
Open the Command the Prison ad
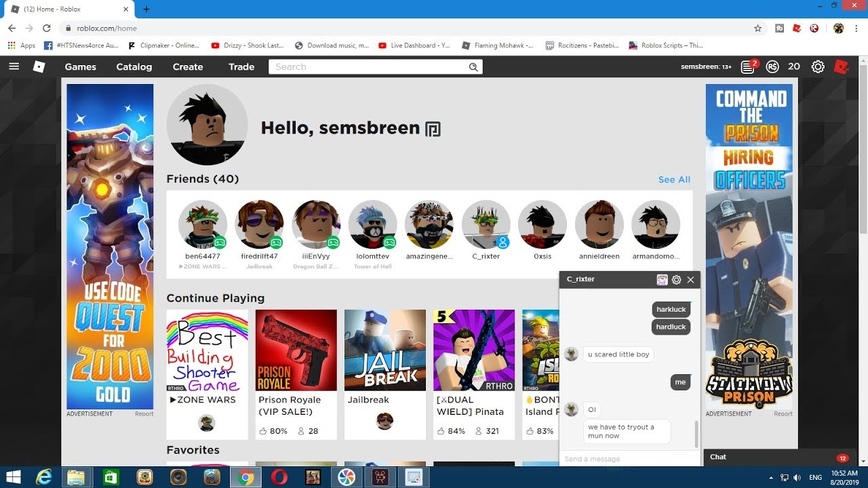click(x=749, y=246)
